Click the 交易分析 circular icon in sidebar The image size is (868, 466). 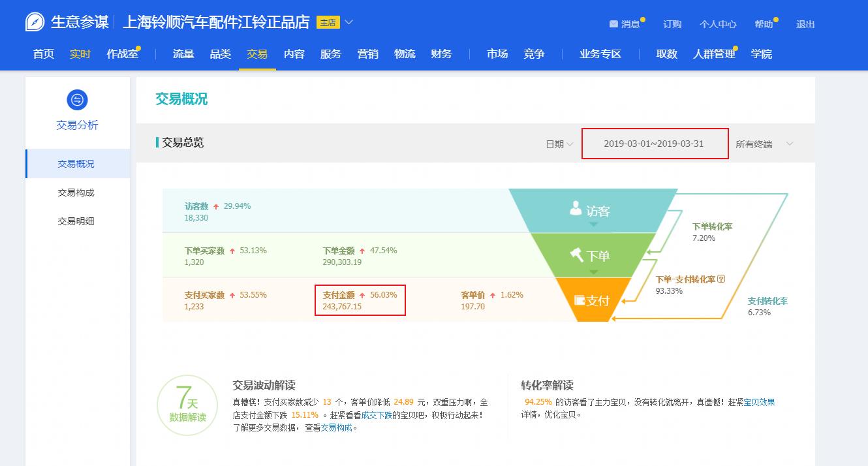(x=78, y=100)
